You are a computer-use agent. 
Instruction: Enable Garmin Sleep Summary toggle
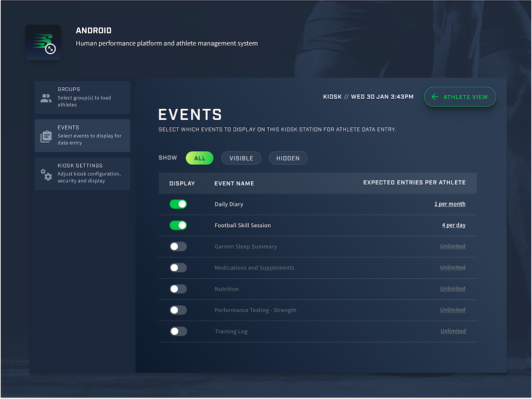[178, 247]
